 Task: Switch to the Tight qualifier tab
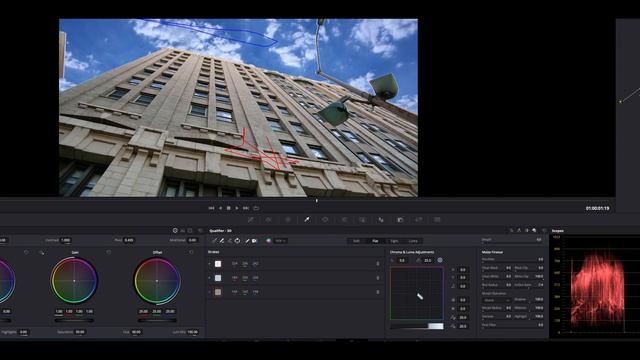click(x=394, y=241)
